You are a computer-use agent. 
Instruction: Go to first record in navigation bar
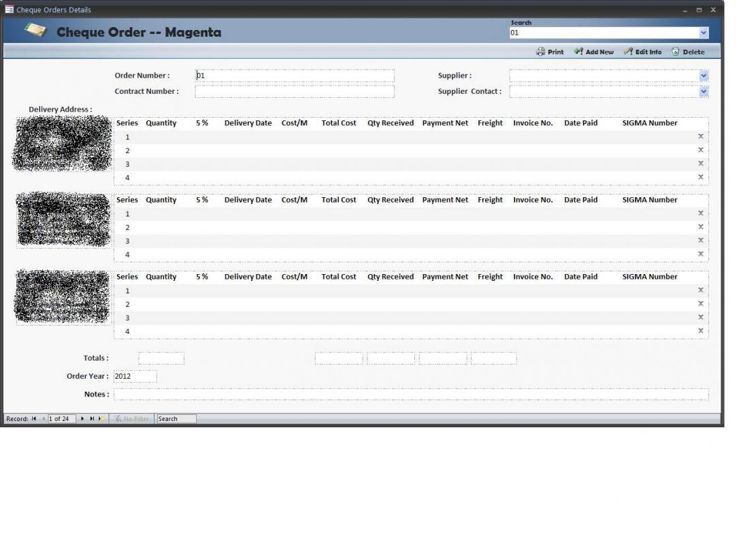tap(34, 419)
